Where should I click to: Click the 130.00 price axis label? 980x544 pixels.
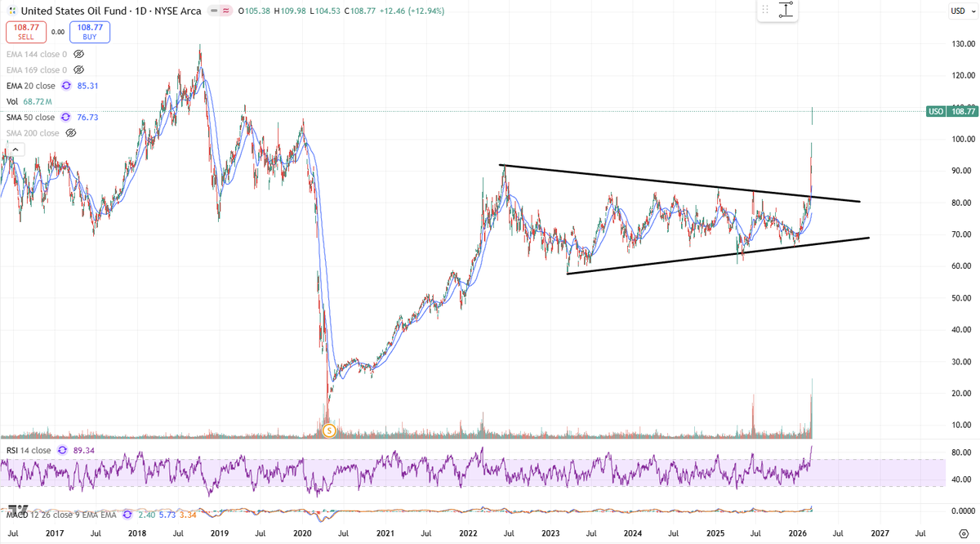pyautogui.click(x=962, y=43)
